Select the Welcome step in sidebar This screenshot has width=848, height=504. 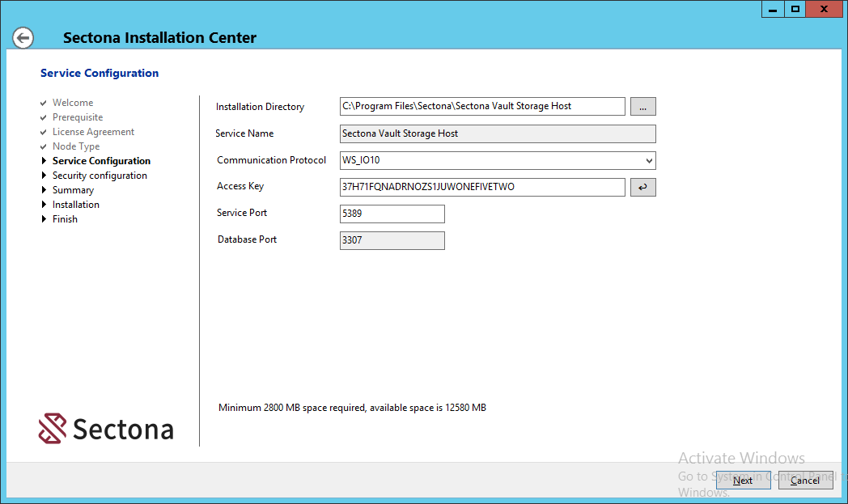point(73,103)
